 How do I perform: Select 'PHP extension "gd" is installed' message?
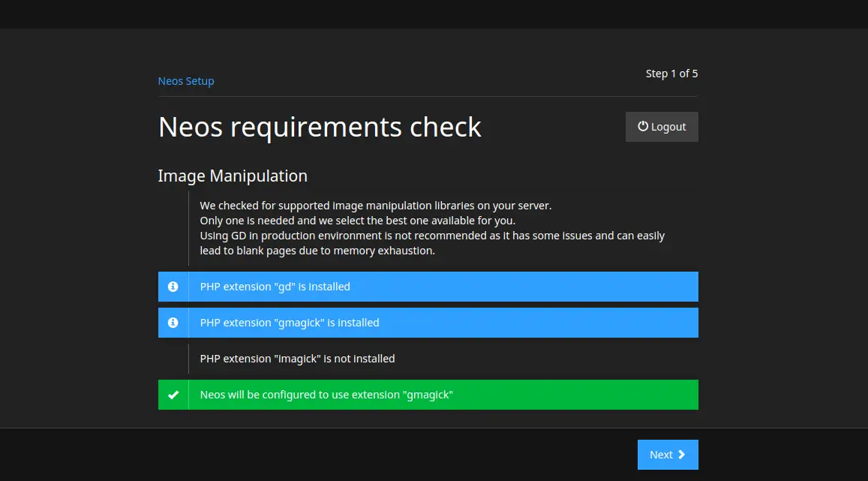pyautogui.click(x=428, y=287)
